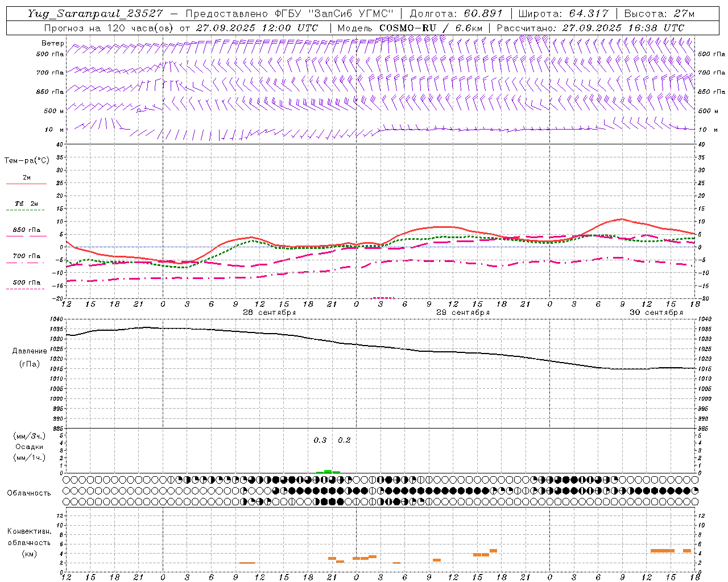Click left wind-level label 700 гПа

pos(49,73)
